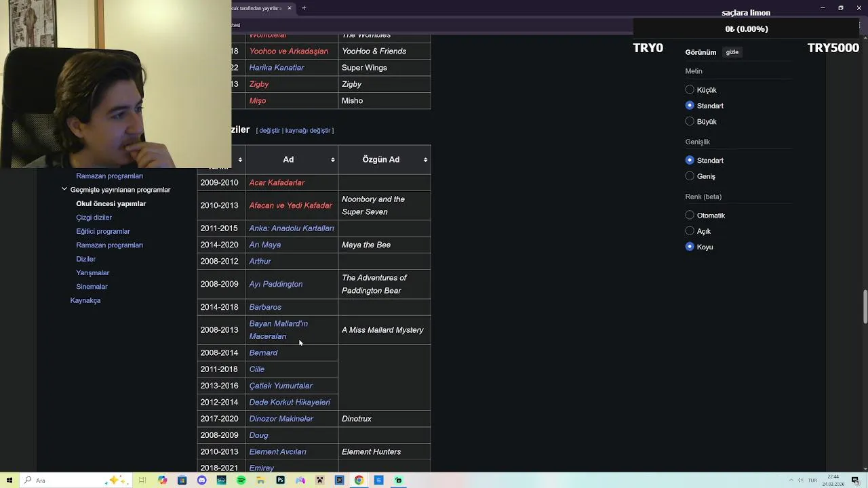
Task: Open File Explorer from the taskbar
Action: [x=260, y=480]
